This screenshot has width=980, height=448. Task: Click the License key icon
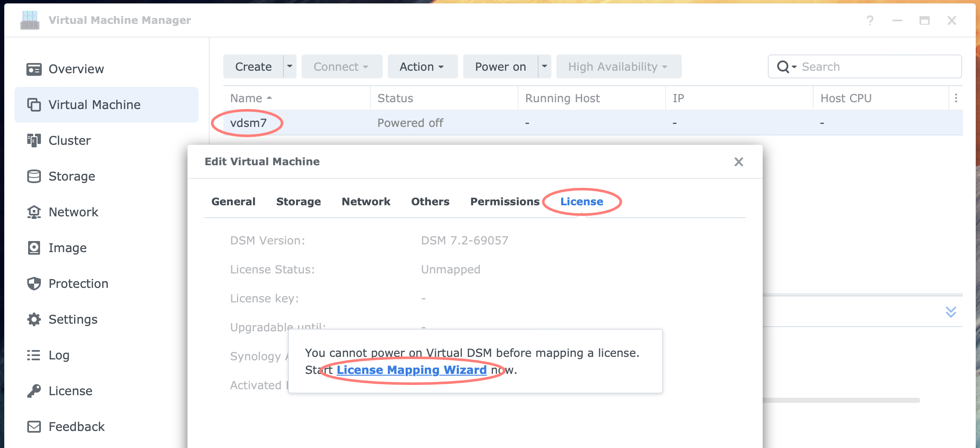(34, 391)
